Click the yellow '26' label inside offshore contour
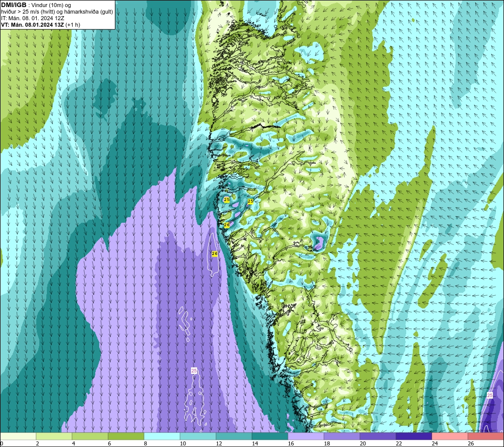Viewport: 504px width, 447px height. pyautogui.click(x=215, y=253)
